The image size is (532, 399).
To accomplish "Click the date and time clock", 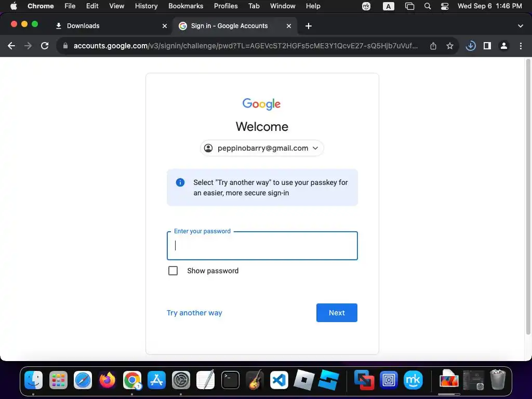I will point(489,6).
